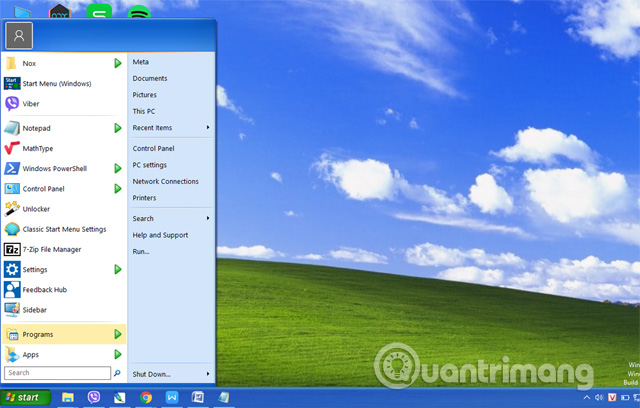
Task: Open Viber from the taskbar
Action: click(94, 397)
